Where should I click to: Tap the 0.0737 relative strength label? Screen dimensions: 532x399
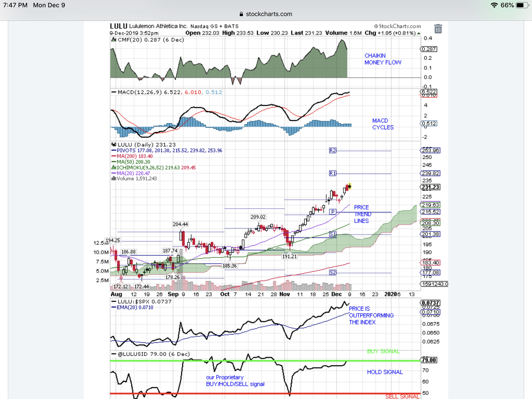pyautogui.click(x=430, y=303)
